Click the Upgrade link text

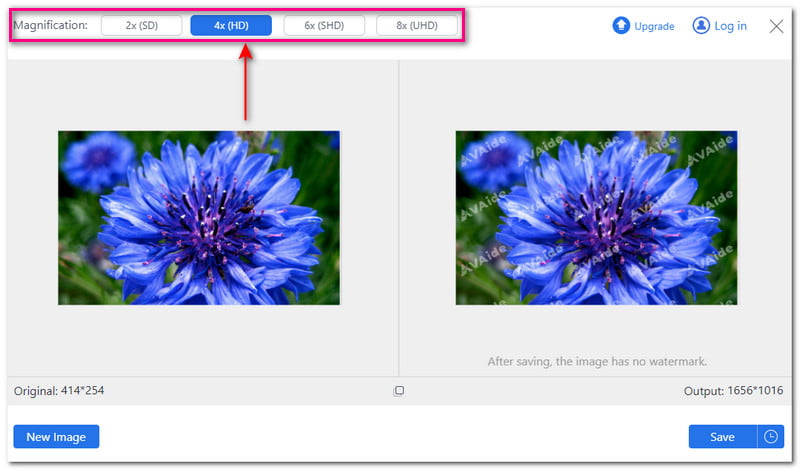tap(654, 26)
